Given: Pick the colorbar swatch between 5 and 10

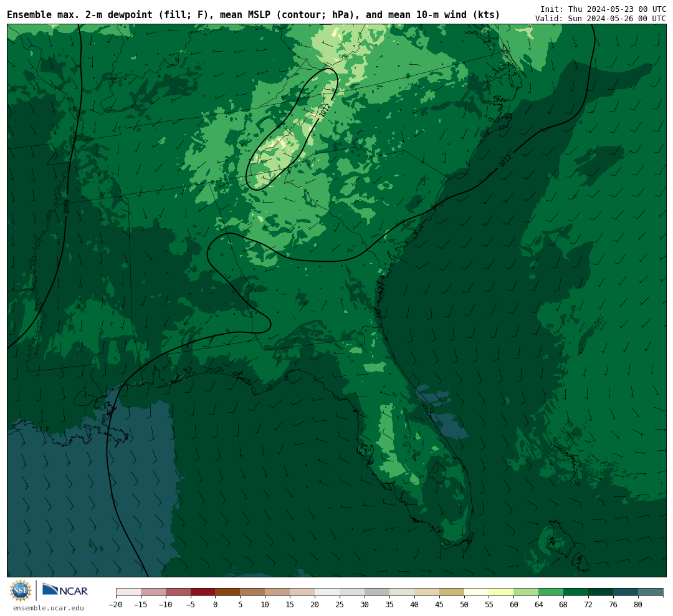Looking at the screenshot, I should 253,592.
